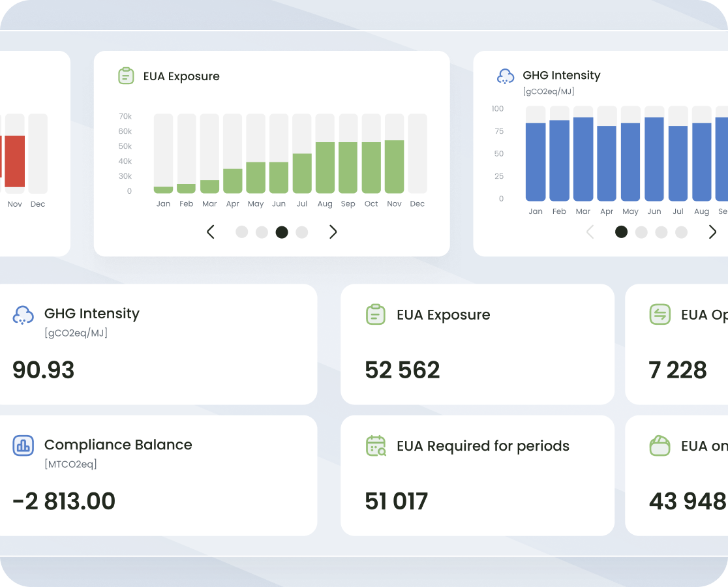This screenshot has height=587, width=728.
Task: Open the Compliance Balance card
Action: tap(157, 475)
